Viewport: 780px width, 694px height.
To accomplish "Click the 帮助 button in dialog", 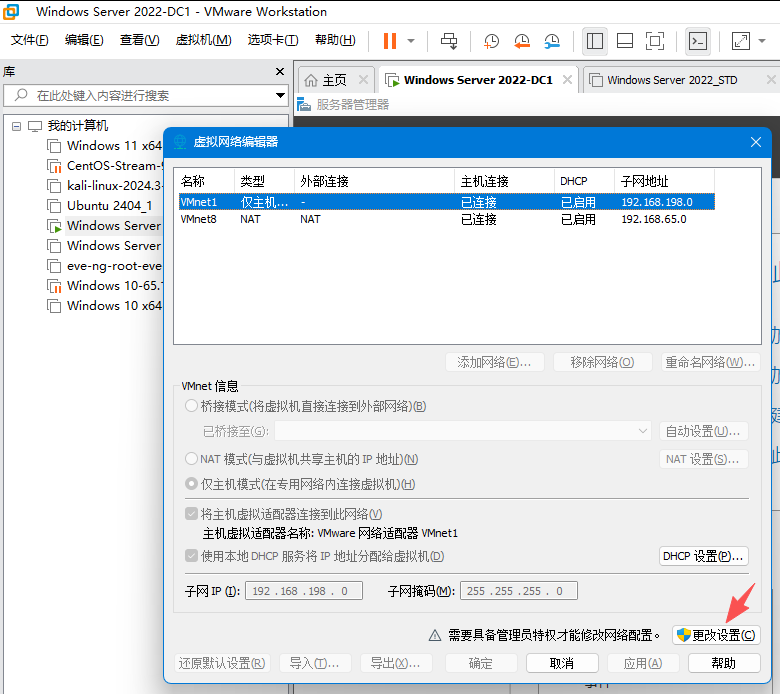I will click(x=724, y=663).
